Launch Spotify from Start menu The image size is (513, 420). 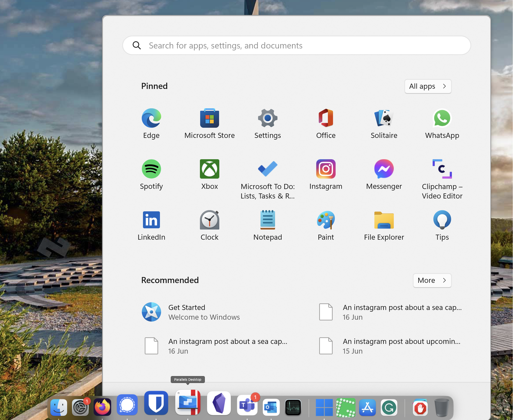pyautogui.click(x=151, y=174)
